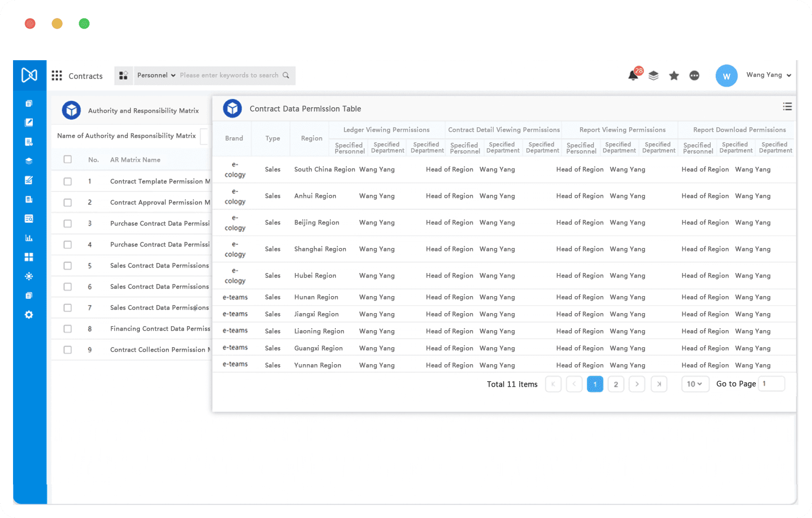Image resolution: width=812 pixels, height=518 pixels.
Task: Check the checkbox for matrix row 3
Action: 68,223
